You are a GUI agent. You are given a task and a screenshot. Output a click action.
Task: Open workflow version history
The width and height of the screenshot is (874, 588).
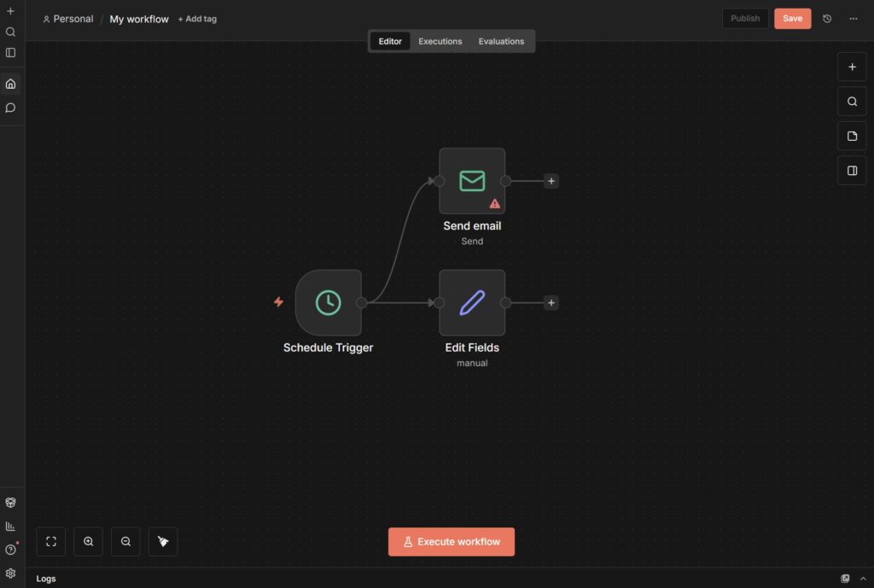point(827,19)
